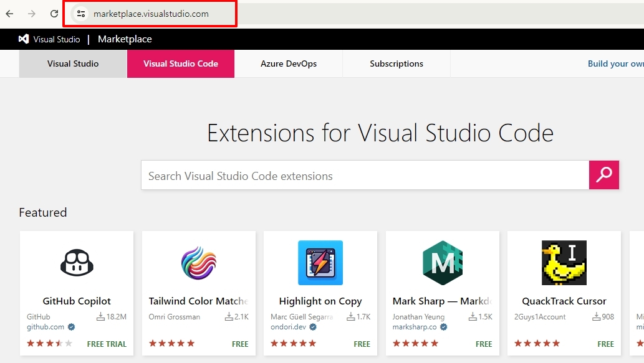Image resolution: width=644 pixels, height=363 pixels.
Task: Open the Visual Studio header link
Action: tap(57, 39)
